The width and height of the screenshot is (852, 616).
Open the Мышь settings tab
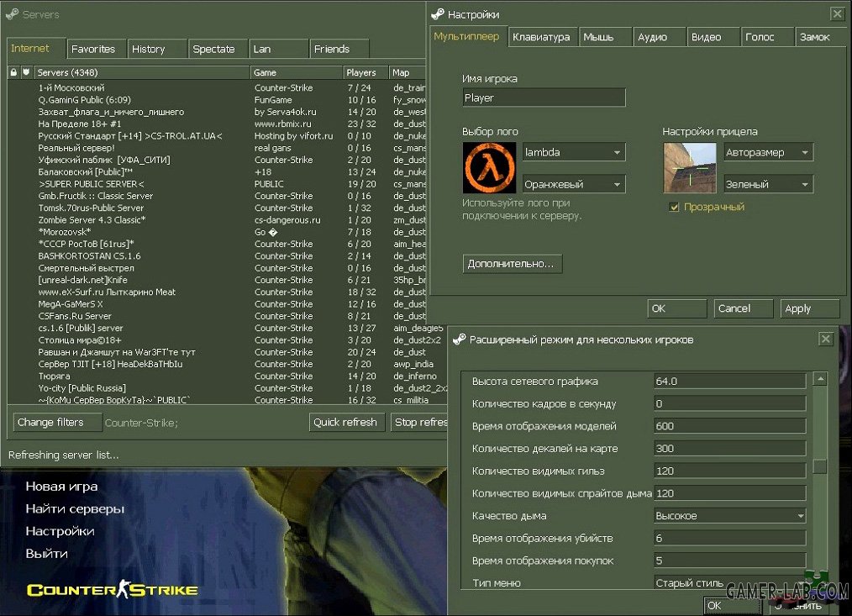point(605,37)
